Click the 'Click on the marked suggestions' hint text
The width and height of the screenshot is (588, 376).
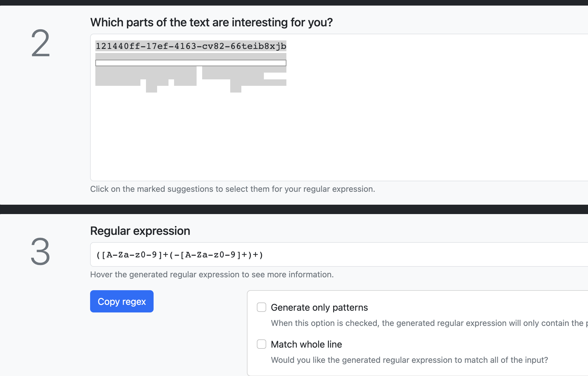(x=232, y=189)
